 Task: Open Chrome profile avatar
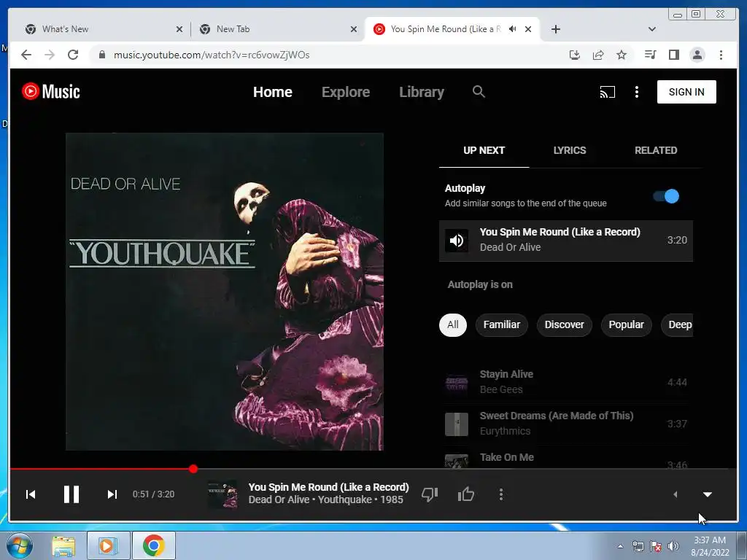pyautogui.click(x=697, y=55)
